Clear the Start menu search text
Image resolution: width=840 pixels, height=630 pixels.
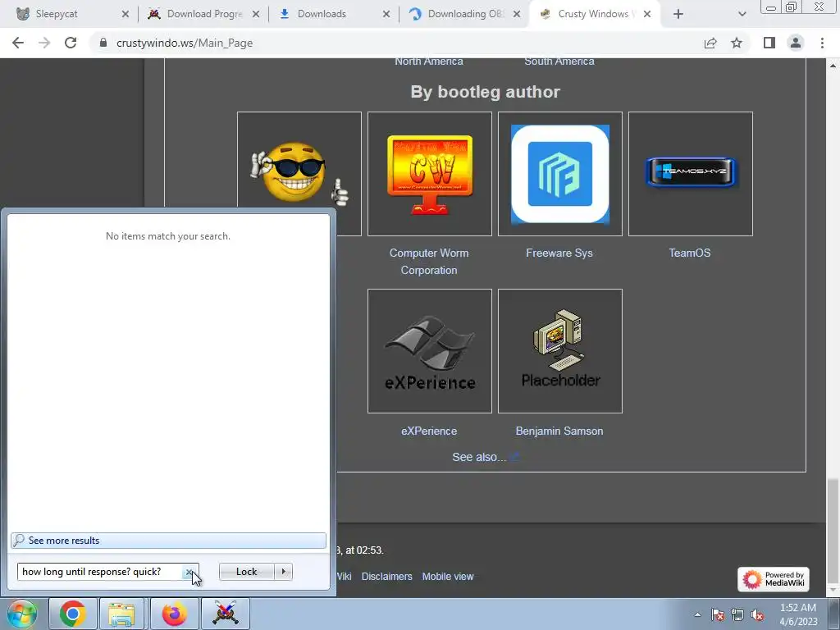tap(189, 572)
